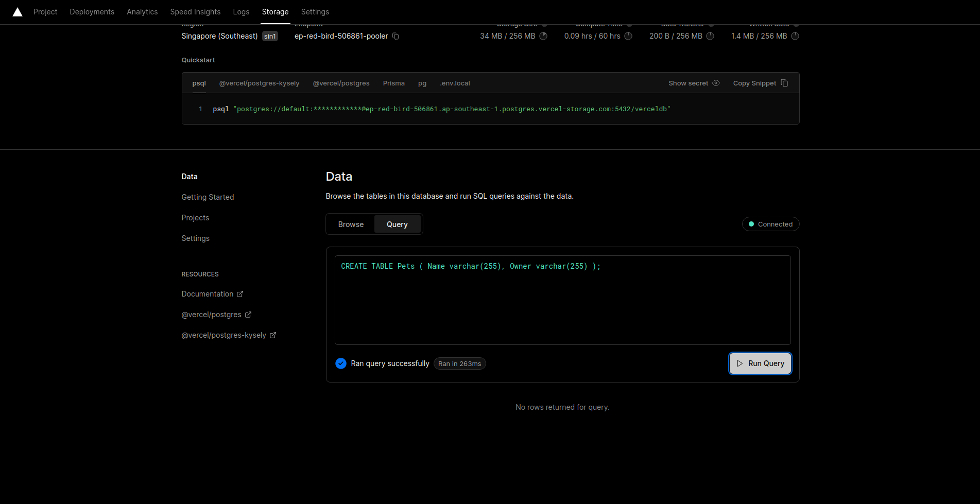The width and height of the screenshot is (980, 504).
Task: Click 'Singapore (Southeast)' region text
Action: pyautogui.click(x=219, y=36)
